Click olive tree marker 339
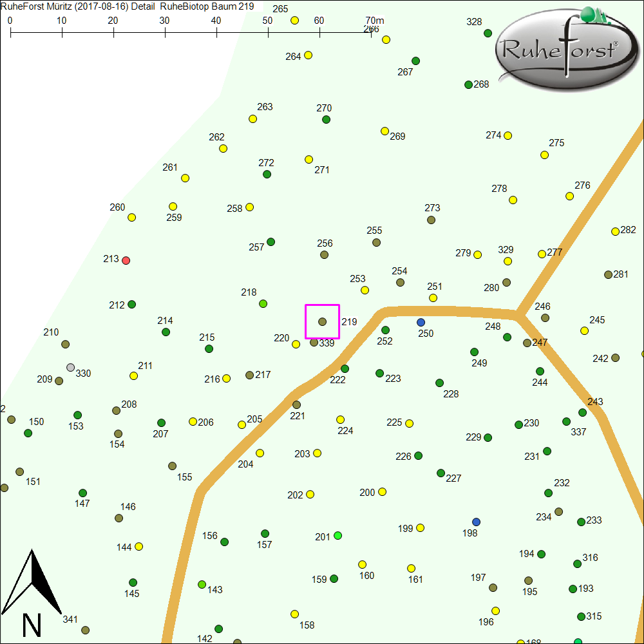Screen dimensions: 644x644 pyautogui.click(x=314, y=343)
